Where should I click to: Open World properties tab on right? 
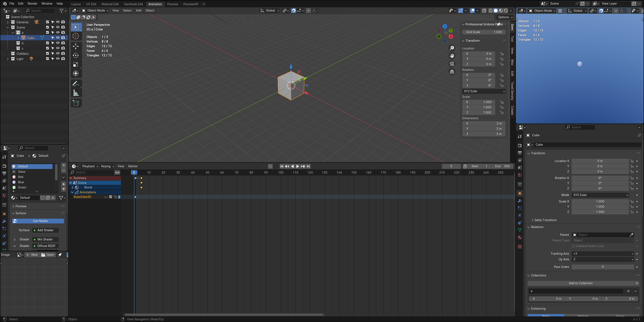(520, 175)
